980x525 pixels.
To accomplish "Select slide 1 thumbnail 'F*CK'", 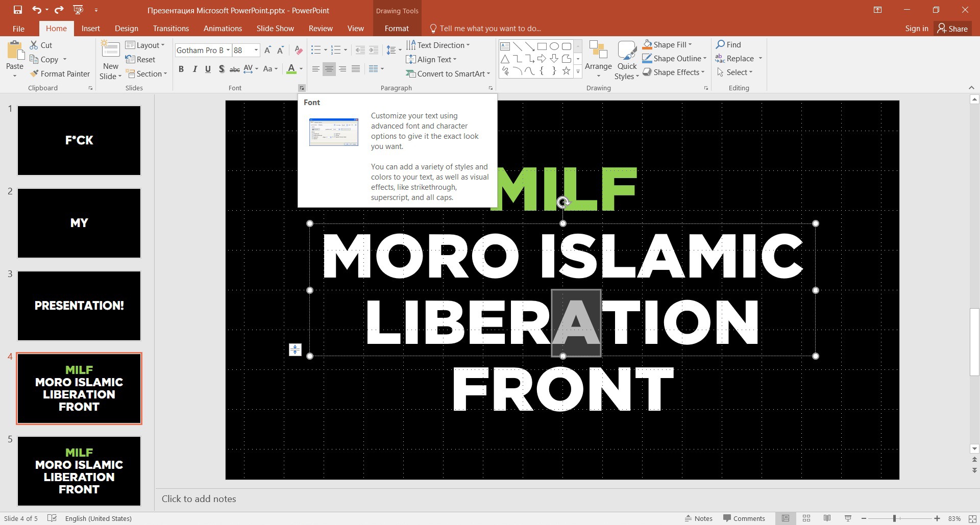I will click(x=79, y=140).
